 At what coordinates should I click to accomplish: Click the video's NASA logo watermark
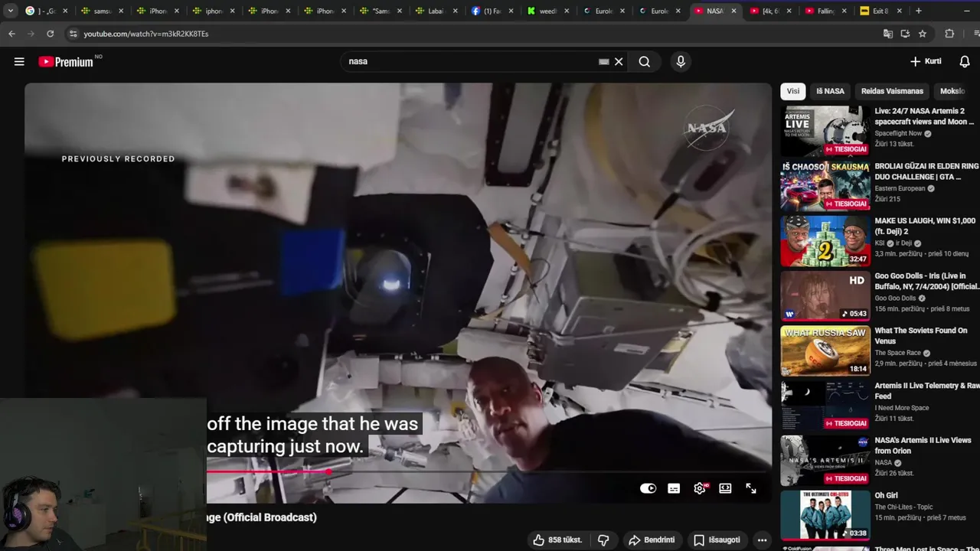709,128
